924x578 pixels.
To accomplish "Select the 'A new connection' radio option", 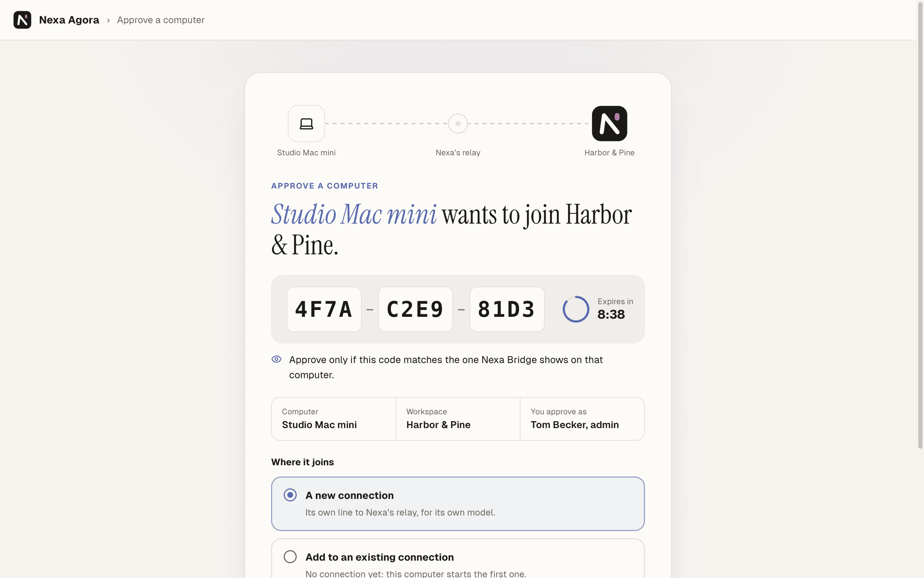I will tap(290, 495).
